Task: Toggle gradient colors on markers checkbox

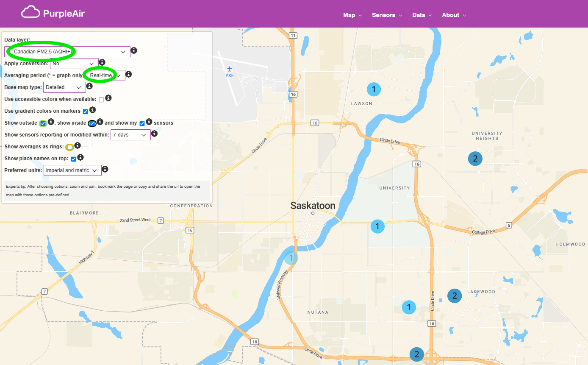Action: click(x=85, y=111)
